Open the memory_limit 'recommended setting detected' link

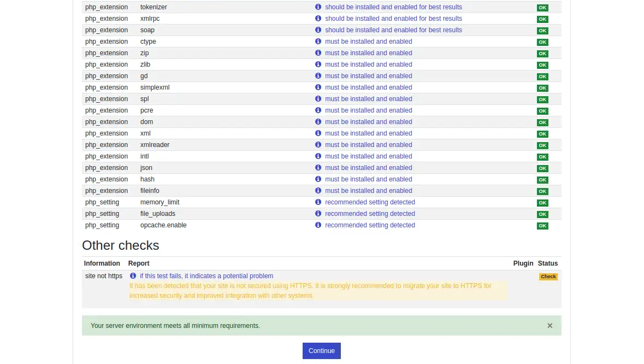point(370,203)
